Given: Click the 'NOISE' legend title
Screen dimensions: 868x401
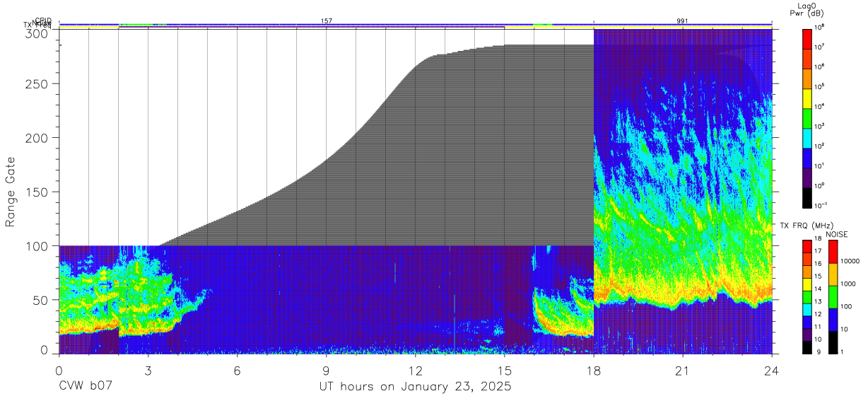Looking at the screenshot, I should coord(836,234).
